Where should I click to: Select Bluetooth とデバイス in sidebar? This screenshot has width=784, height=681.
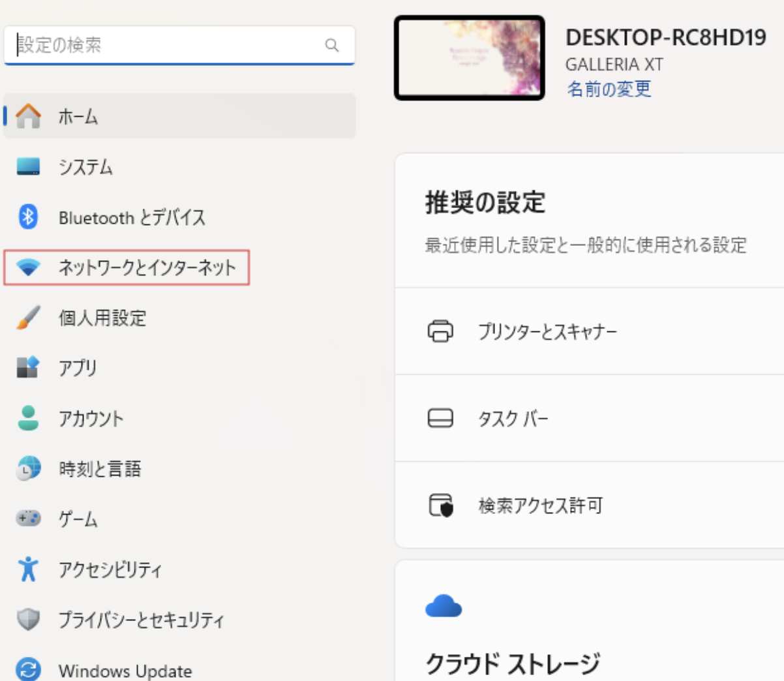132,217
